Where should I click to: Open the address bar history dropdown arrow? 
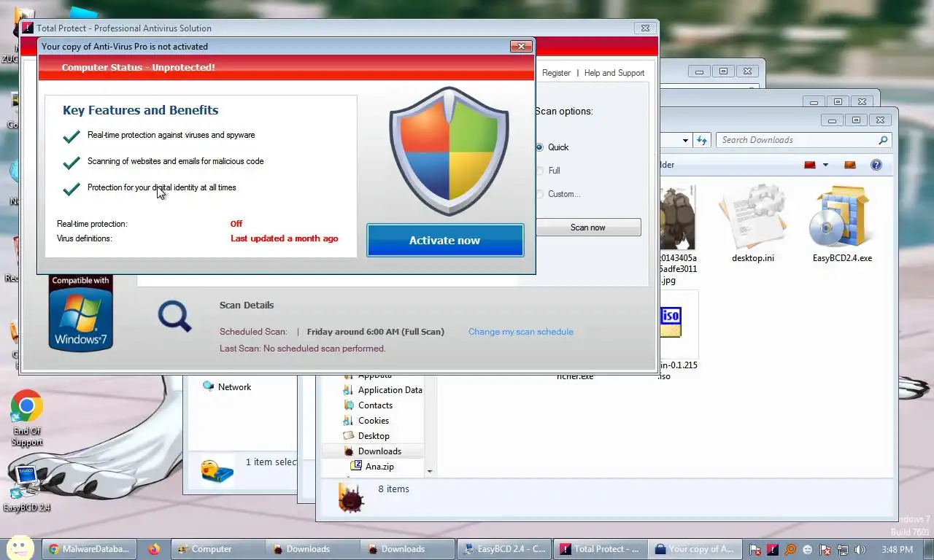pos(685,140)
